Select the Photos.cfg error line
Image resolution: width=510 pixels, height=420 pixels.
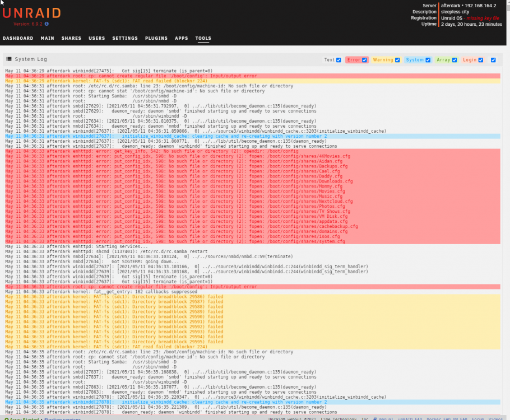click(x=252, y=207)
